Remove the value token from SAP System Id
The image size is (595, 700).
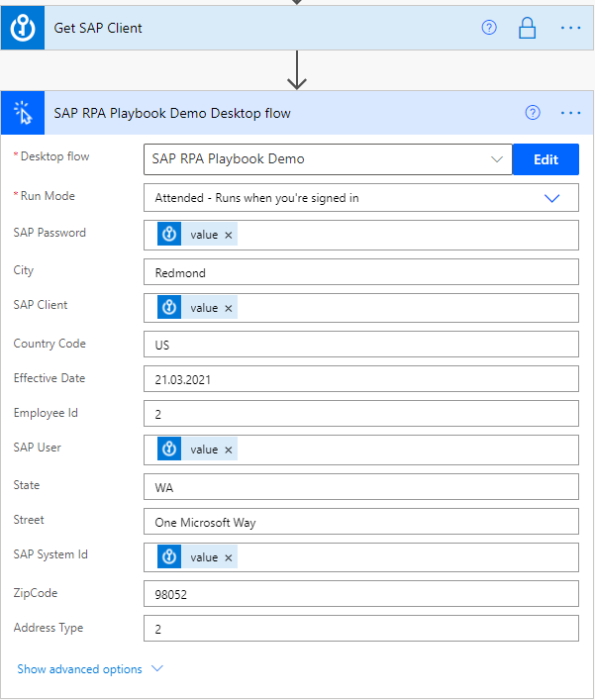229,557
